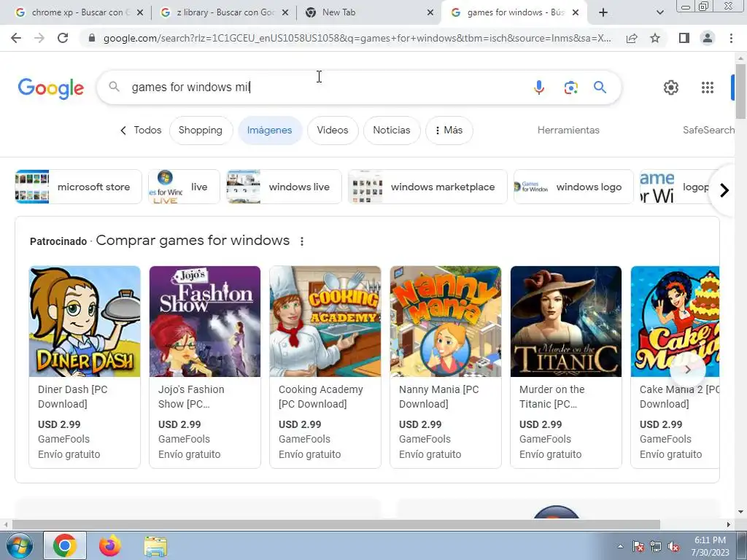Image resolution: width=747 pixels, height=560 pixels.
Task: Open sponsored results options three-dot menu
Action: pos(301,241)
